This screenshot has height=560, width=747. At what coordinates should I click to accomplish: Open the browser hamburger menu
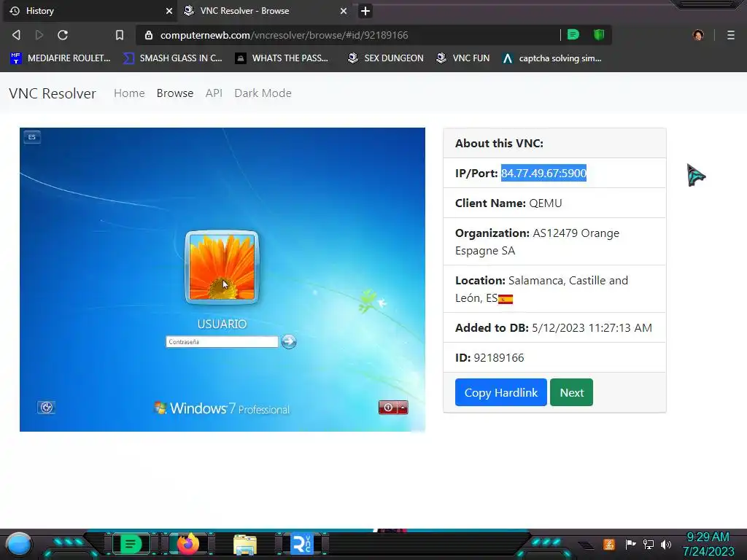coord(731,35)
